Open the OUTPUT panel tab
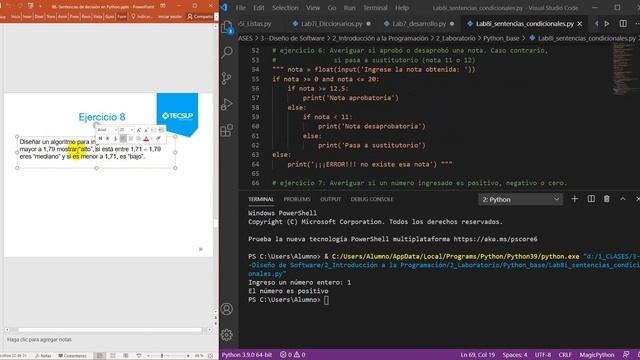The width and height of the screenshot is (640, 360). [330, 199]
